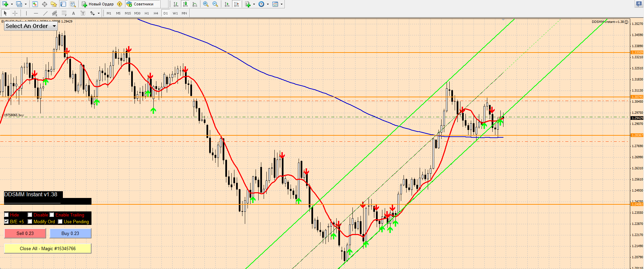Tick the Modify Ord checkbox
This screenshot has width=644, height=269.
coord(30,222)
